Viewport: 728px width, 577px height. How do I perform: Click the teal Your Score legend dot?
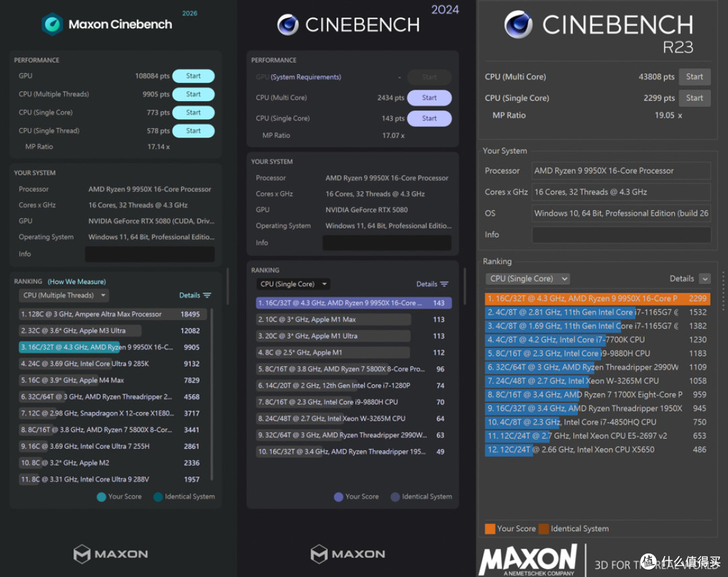pos(101,497)
